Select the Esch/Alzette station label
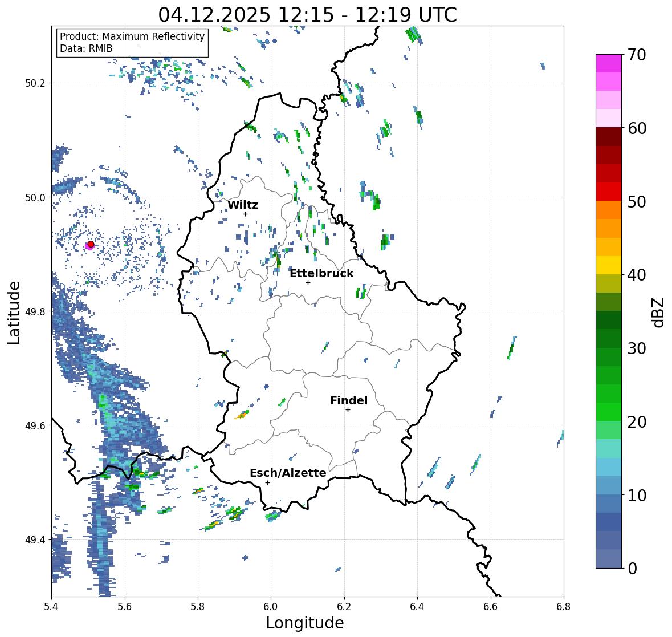The image size is (672, 637). [x=288, y=473]
